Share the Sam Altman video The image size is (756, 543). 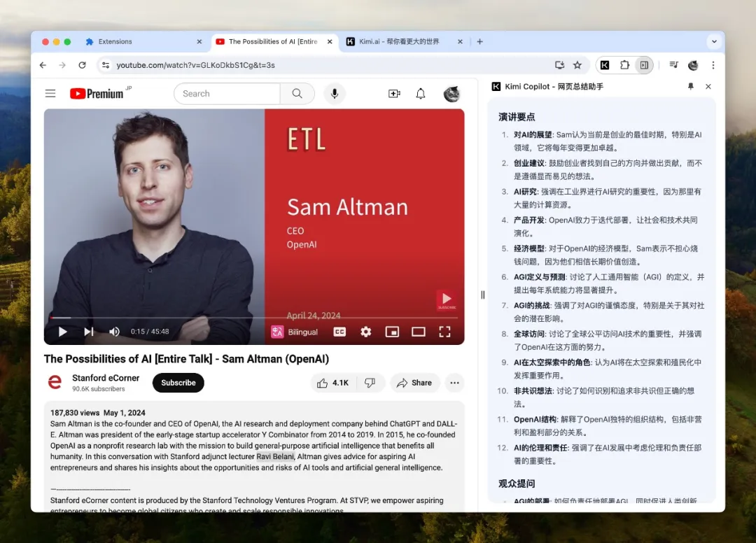click(415, 383)
